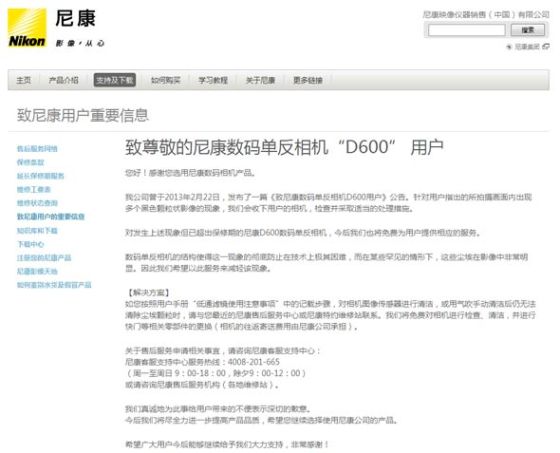Open the 产品介绍 menu item
Screen dimensions: 560x453
coord(64,80)
